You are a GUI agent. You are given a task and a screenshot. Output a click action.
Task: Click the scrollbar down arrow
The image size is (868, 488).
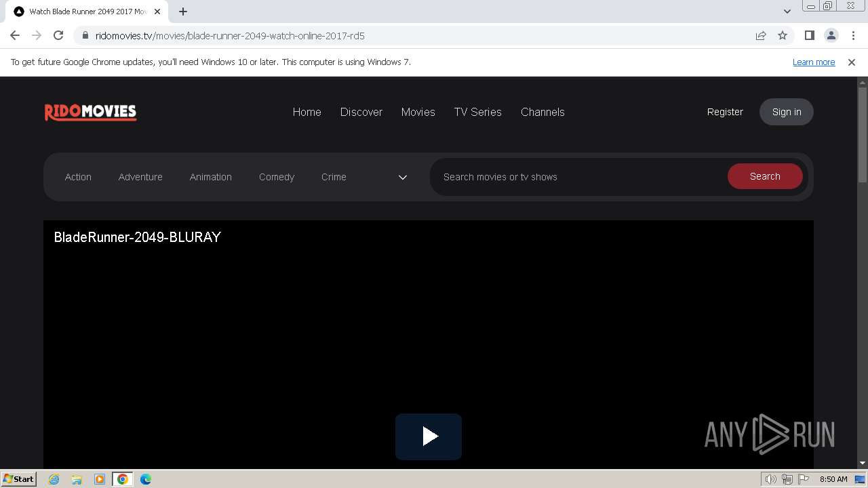click(x=863, y=463)
